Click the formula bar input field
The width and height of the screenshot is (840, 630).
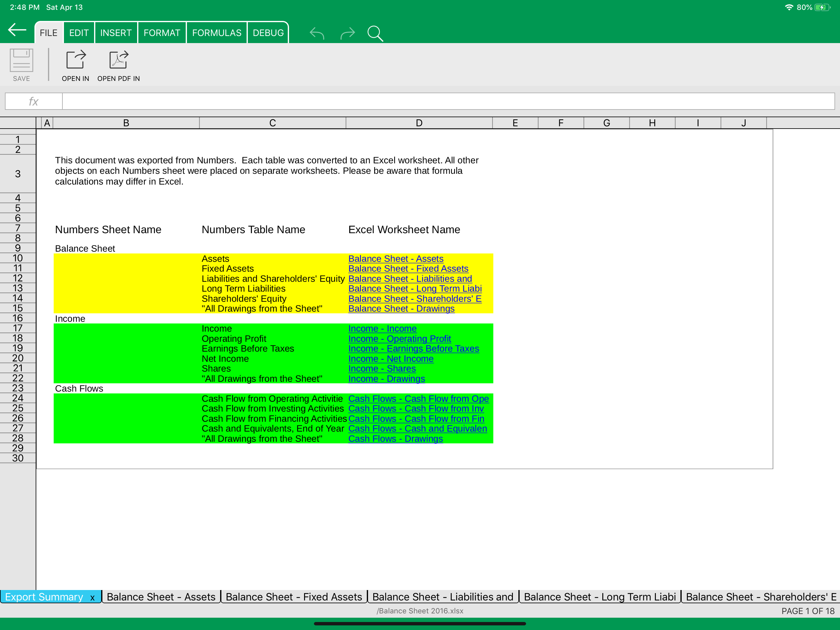tap(448, 102)
